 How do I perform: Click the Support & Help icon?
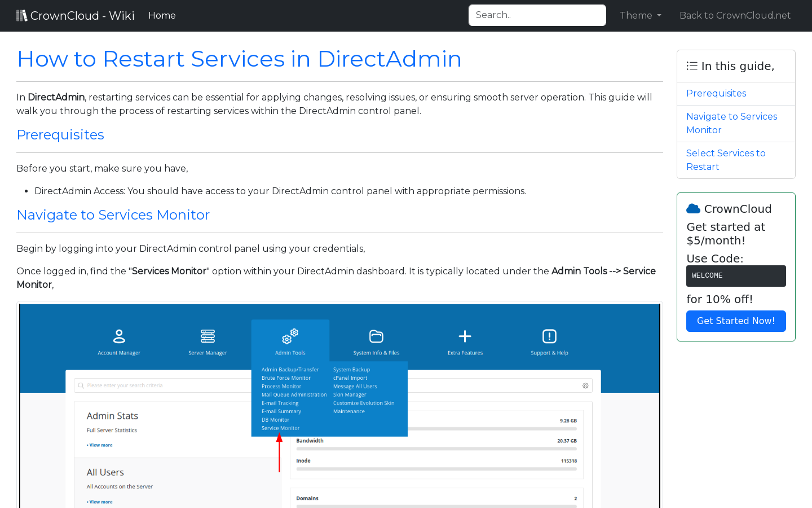[549, 336]
